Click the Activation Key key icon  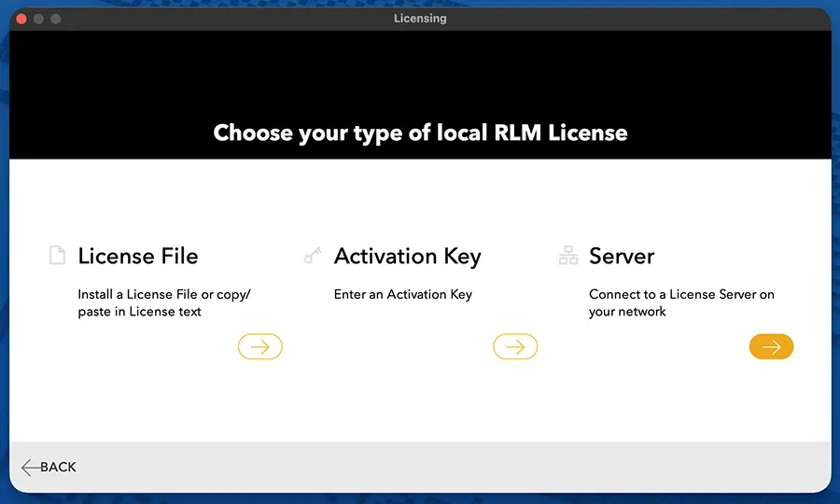[x=313, y=255]
